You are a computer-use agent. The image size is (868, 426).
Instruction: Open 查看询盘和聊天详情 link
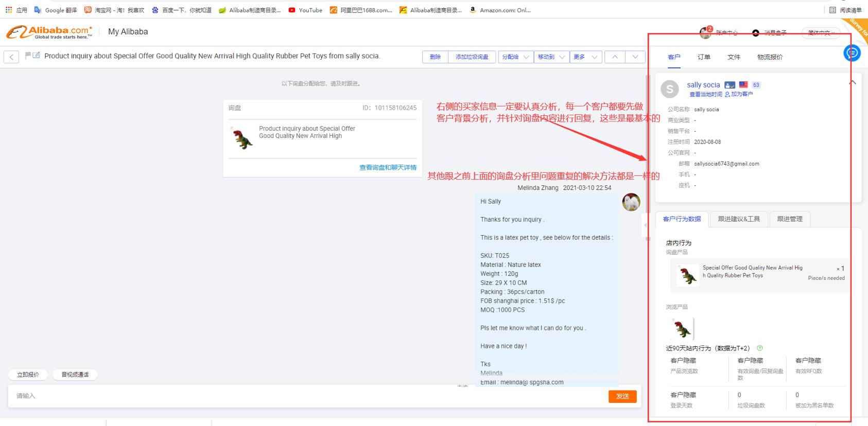[x=388, y=168]
